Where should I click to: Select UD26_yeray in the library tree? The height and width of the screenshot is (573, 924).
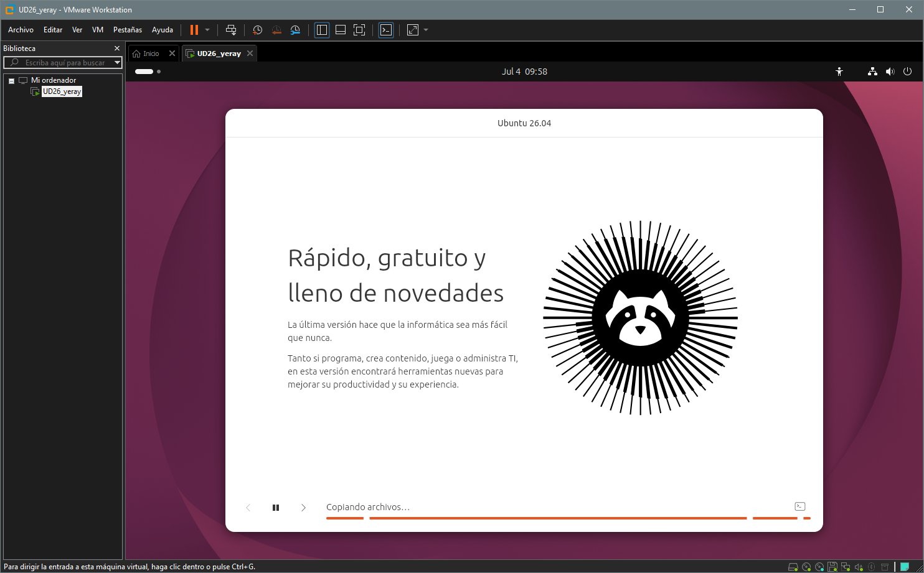(x=62, y=91)
